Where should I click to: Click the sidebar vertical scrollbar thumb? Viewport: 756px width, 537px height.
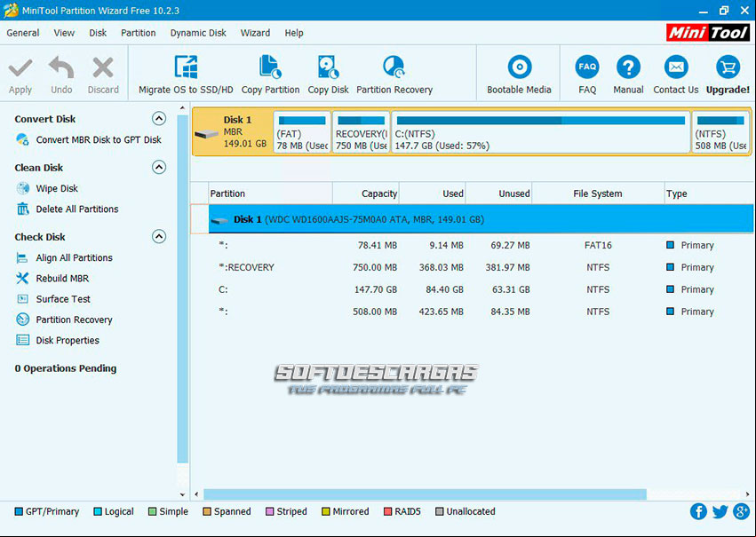tap(182, 289)
